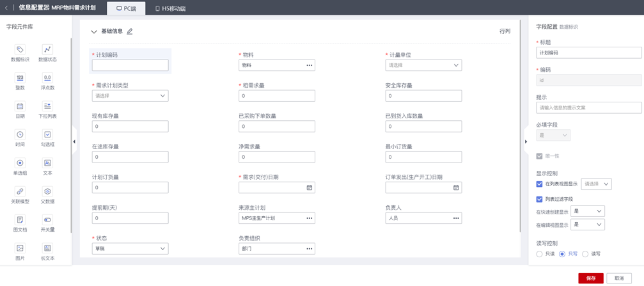Image resolution: width=644 pixels, height=286 pixels.
Task: Click the red 保存 button
Action: click(x=590, y=278)
